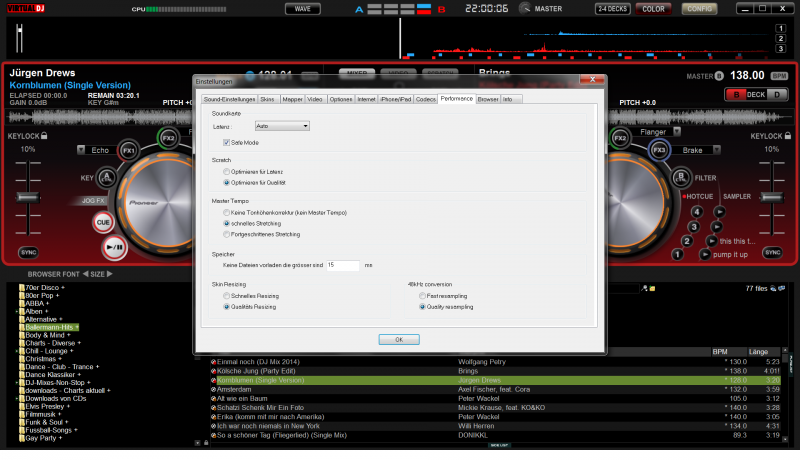Trigger hotcue 4 on right deck

point(696,212)
